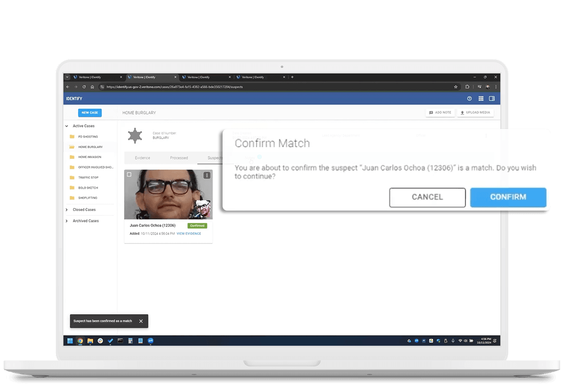The width and height of the screenshot is (561, 392).
Task: Switch to the Evidence tab
Action: [x=142, y=158]
